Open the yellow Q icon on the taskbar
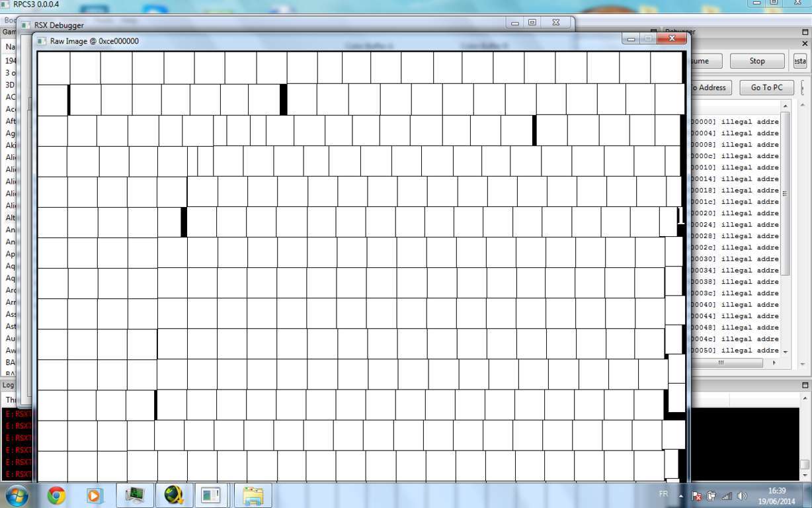The image size is (812, 508). coord(174,495)
